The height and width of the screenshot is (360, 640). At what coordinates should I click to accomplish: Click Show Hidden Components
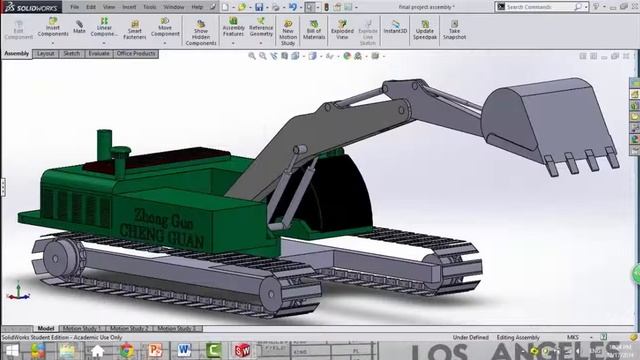(201, 33)
